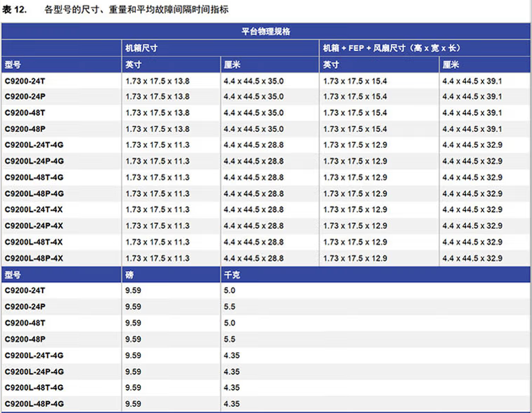Select 5.5 kilogram value for C9200-48P
The height and width of the screenshot is (413, 532).
pyautogui.click(x=229, y=339)
